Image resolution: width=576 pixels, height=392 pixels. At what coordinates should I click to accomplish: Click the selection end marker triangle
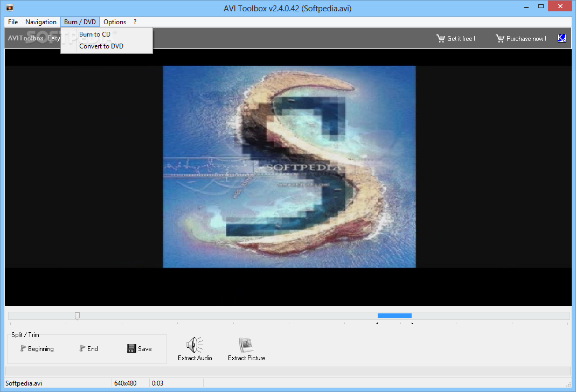pyautogui.click(x=412, y=324)
